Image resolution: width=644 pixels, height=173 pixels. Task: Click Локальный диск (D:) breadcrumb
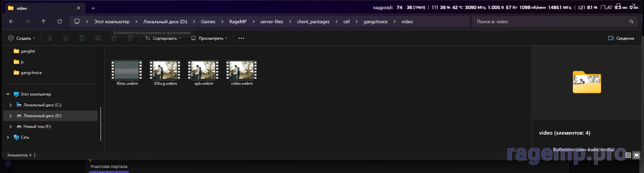click(165, 22)
